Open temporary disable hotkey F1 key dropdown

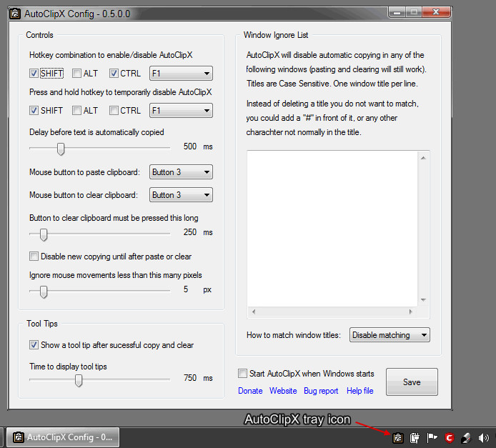[181, 110]
